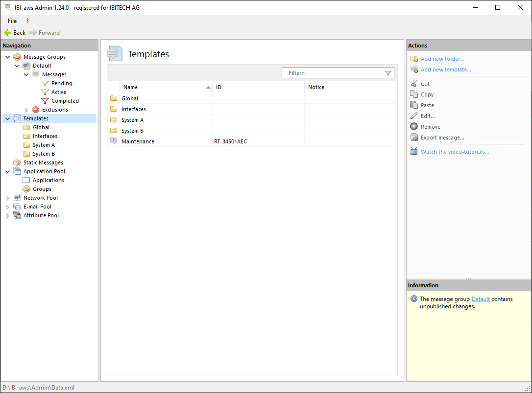Open the question mark help menu
The height and width of the screenshot is (393, 532).
coord(27,21)
